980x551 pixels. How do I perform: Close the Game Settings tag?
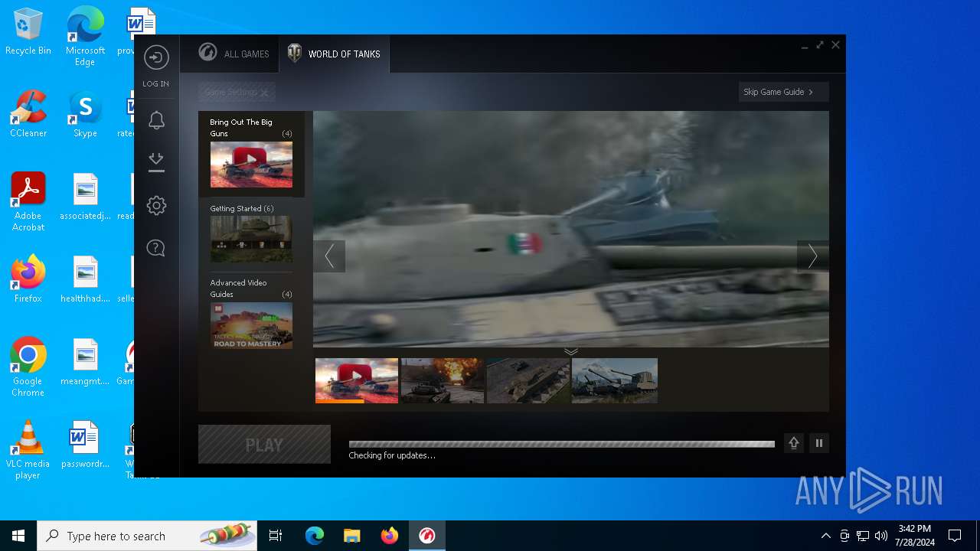(x=264, y=93)
